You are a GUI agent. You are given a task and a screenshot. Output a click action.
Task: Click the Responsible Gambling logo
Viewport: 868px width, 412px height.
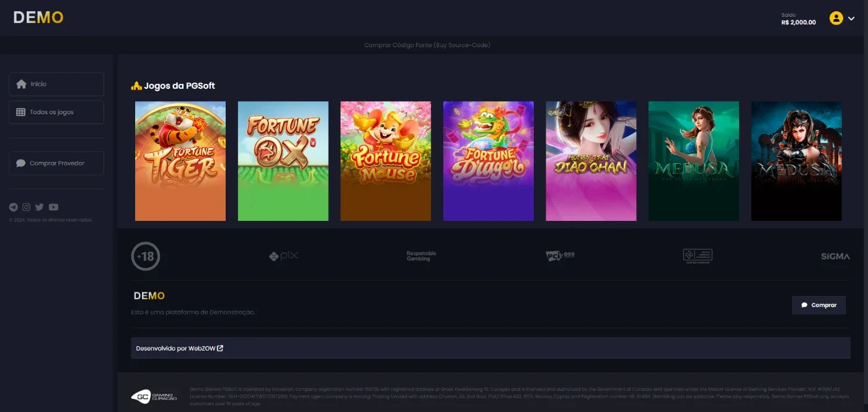tap(422, 256)
